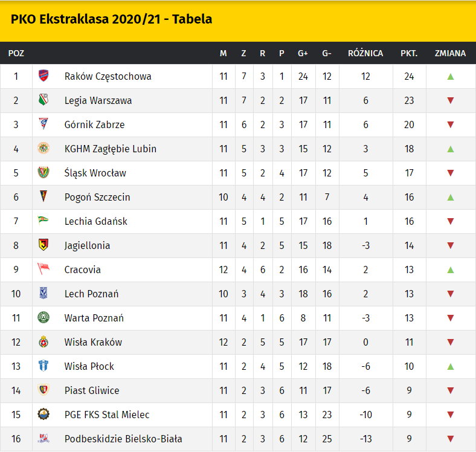The width and height of the screenshot is (476, 452).
Task: Click the Pogoń Szczecin club crest
Action: pyautogui.click(x=43, y=197)
